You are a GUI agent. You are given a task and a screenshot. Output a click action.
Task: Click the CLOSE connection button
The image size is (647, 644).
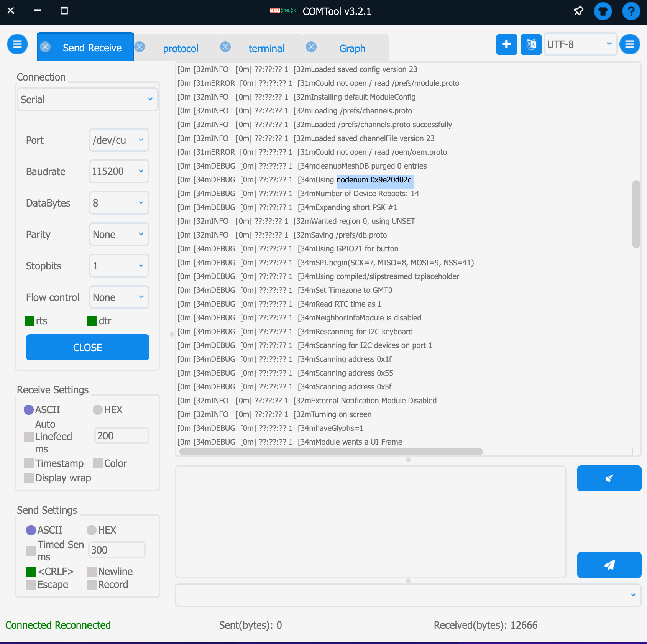[x=88, y=347]
